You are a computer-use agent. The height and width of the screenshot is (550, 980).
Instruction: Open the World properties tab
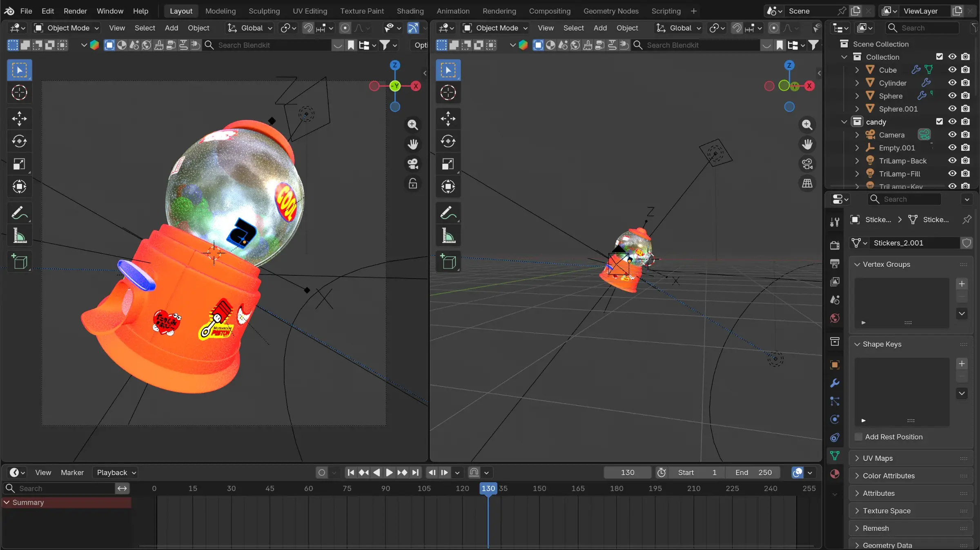coord(835,318)
